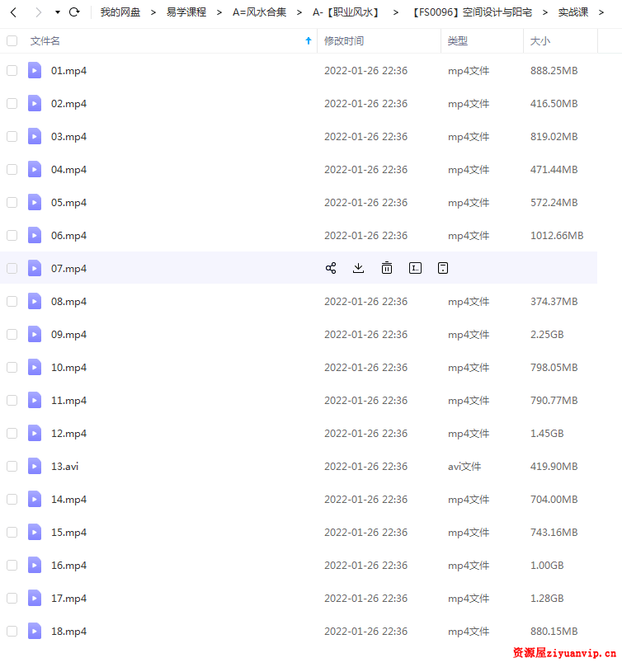This screenshot has height=672, width=622.
Task: Open the file named 09.mp4
Action: pyautogui.click(x=68, y=335)
